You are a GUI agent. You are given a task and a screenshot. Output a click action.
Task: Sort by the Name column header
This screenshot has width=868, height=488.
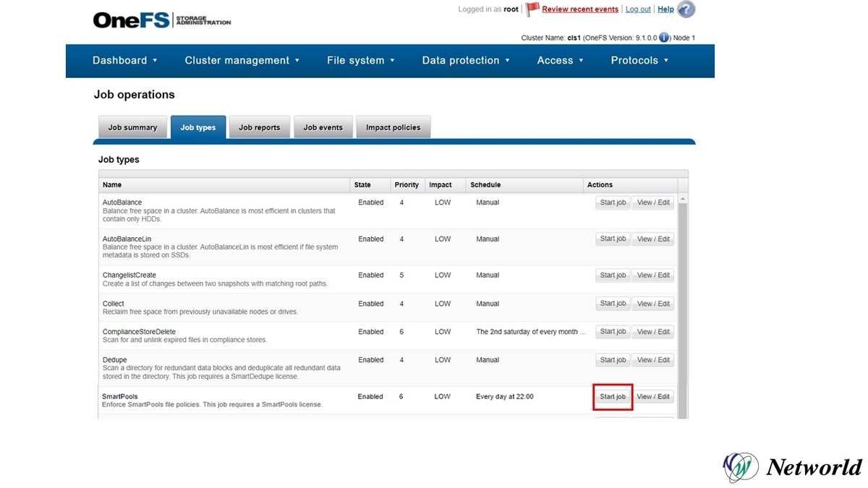[x=224, y=185]
